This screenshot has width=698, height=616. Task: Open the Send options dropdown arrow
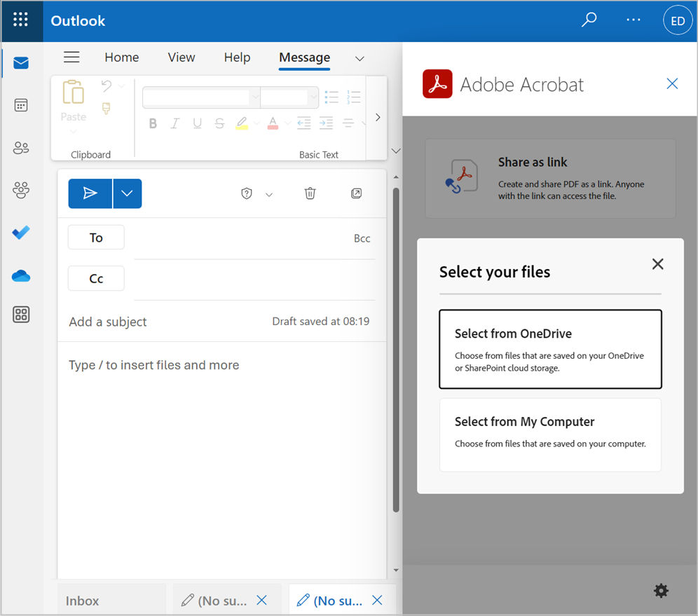[127, 193]
